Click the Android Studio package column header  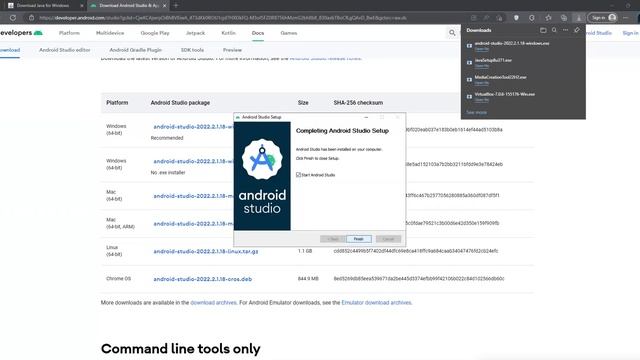click(x=180, y=103)
